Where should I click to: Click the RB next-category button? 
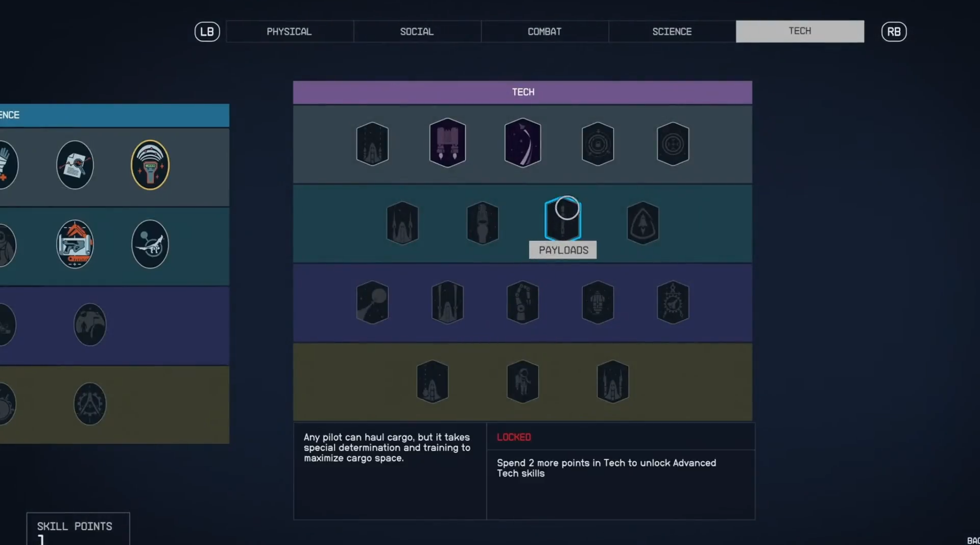click(x=894, y=32)
